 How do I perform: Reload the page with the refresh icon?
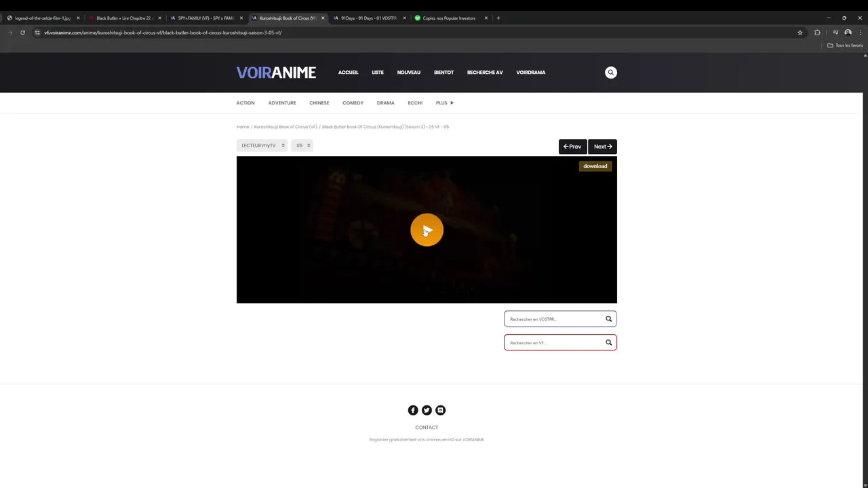(x=22, y=33)
